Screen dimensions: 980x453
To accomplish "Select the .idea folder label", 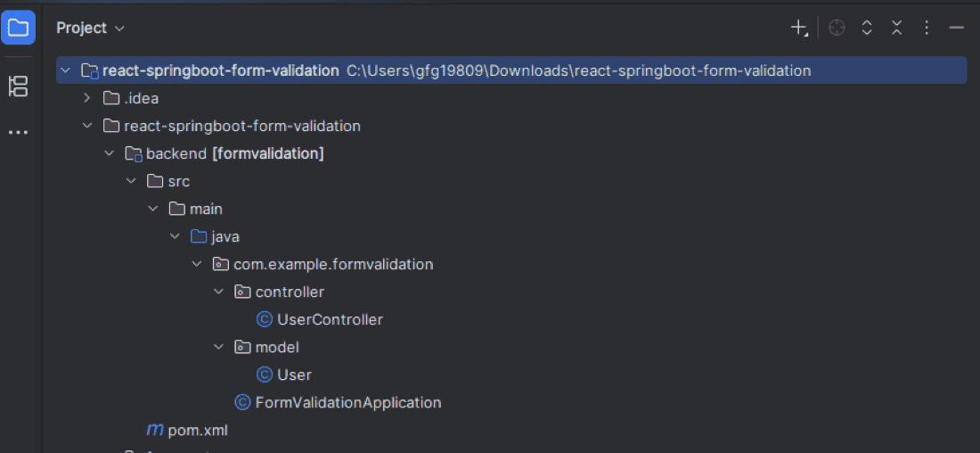I will pos(142,98).
